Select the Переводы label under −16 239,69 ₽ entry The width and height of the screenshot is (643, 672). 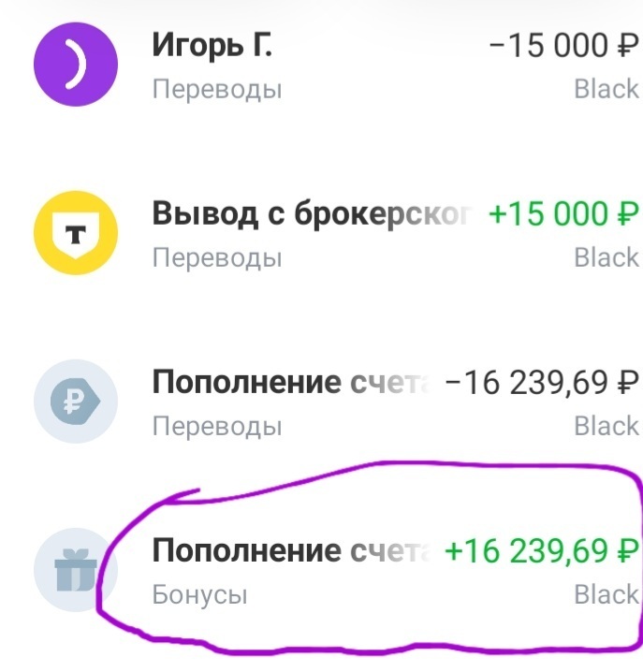coord(217,427)
